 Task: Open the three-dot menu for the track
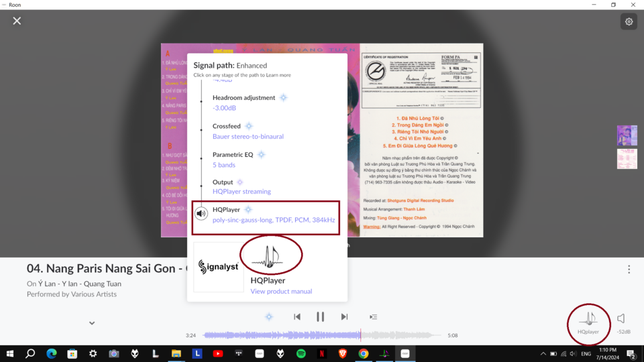pos(629,269)
